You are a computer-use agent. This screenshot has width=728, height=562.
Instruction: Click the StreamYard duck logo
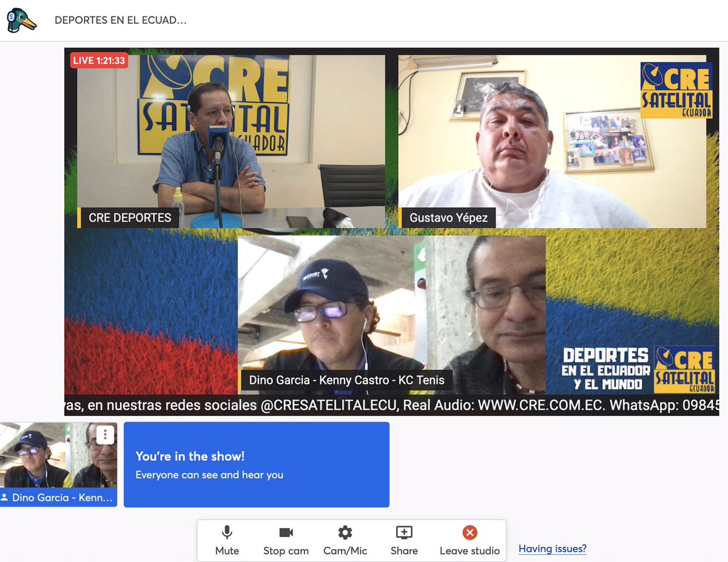21,20
